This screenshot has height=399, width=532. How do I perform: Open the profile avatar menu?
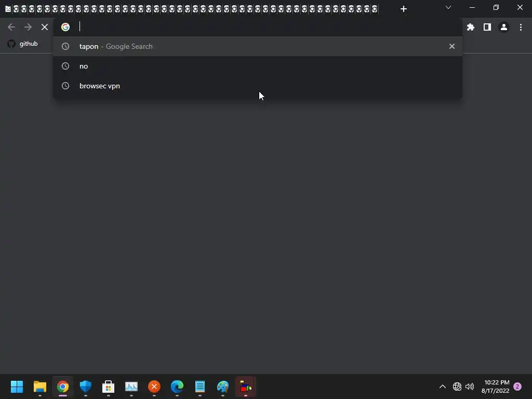(x=504, y=27)
